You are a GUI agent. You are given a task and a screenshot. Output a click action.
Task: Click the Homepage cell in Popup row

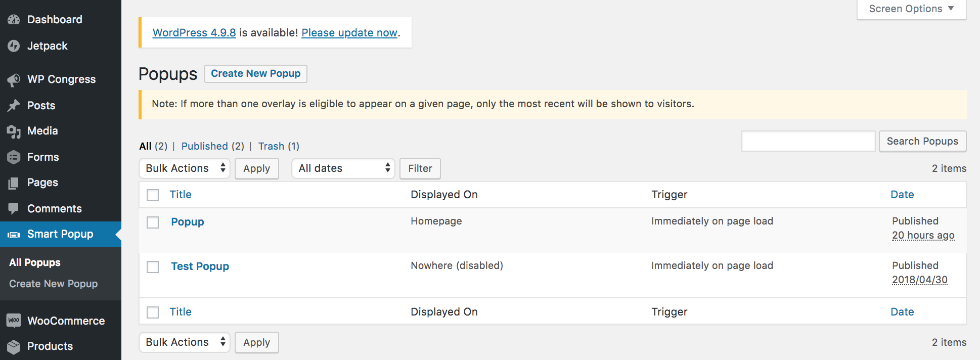[436, 221]
